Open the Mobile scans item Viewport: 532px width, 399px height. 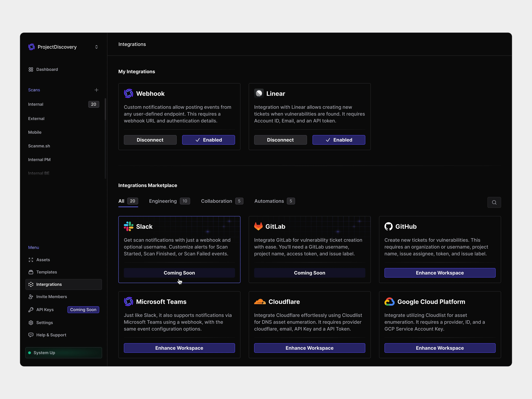coord(35,132)
